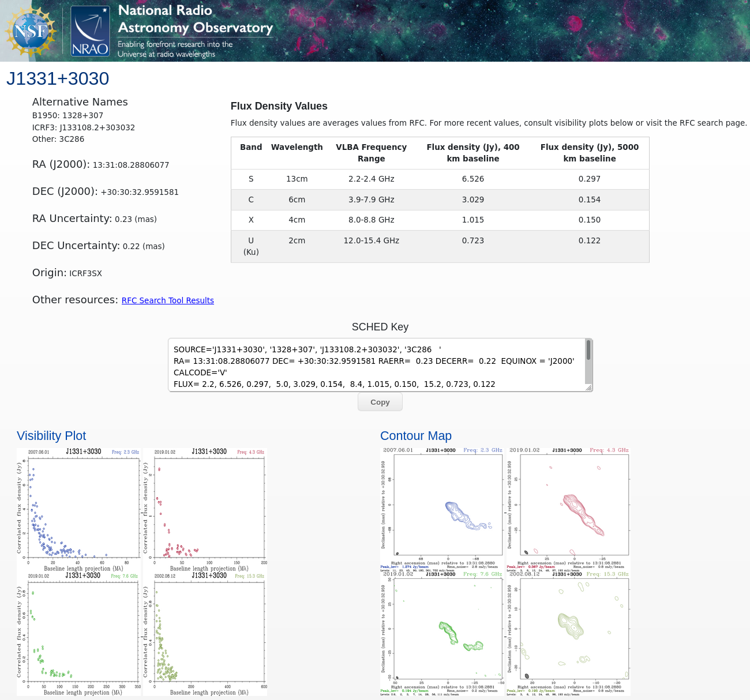
Task: Click the Contour Map section heading
Action: (415, 436)
